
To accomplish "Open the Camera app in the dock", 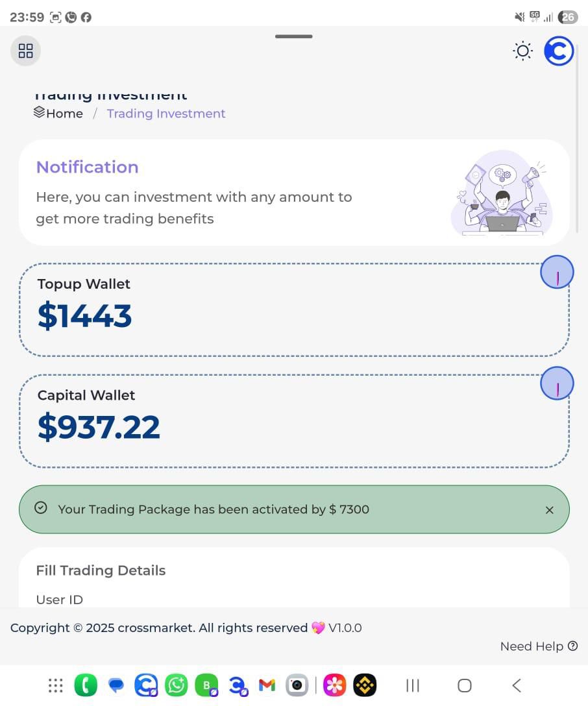I will (x=297, y=685).
